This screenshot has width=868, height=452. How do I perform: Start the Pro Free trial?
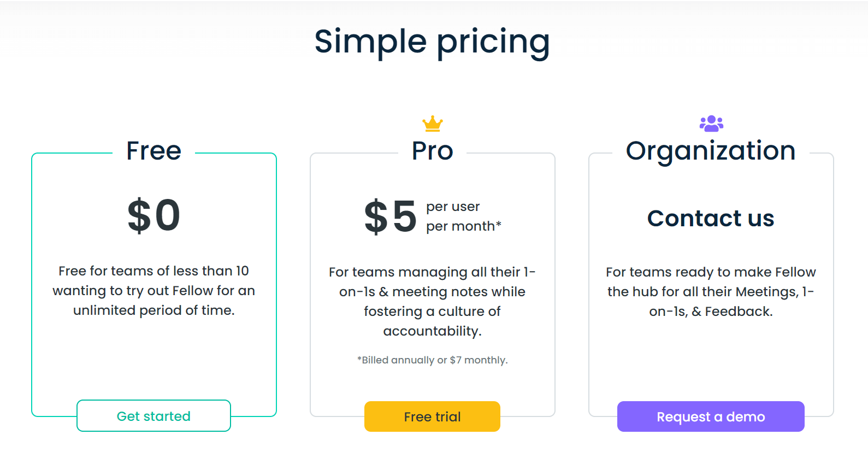(x=432, y=416)
